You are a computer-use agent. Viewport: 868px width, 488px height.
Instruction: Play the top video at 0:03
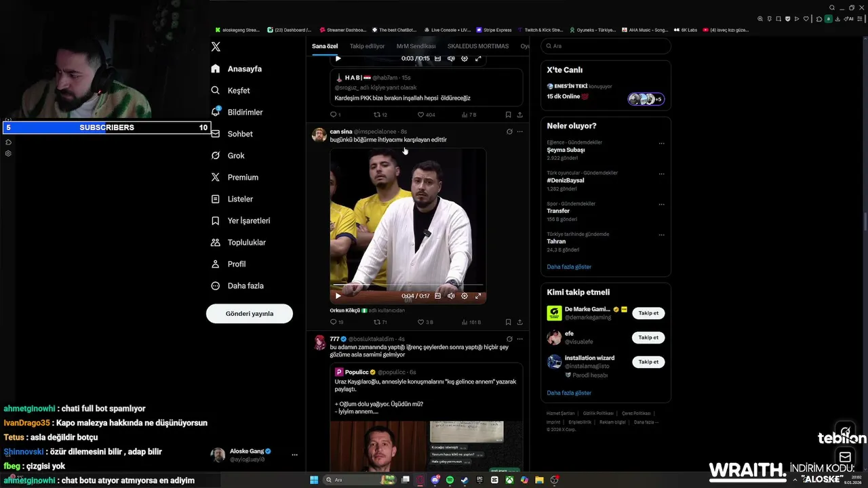pos(338,58)
